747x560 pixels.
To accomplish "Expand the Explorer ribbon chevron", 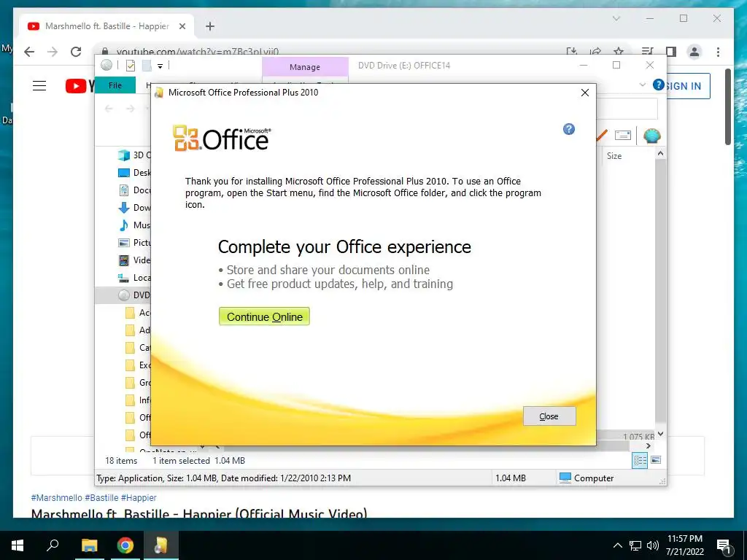I will (643, 85).
